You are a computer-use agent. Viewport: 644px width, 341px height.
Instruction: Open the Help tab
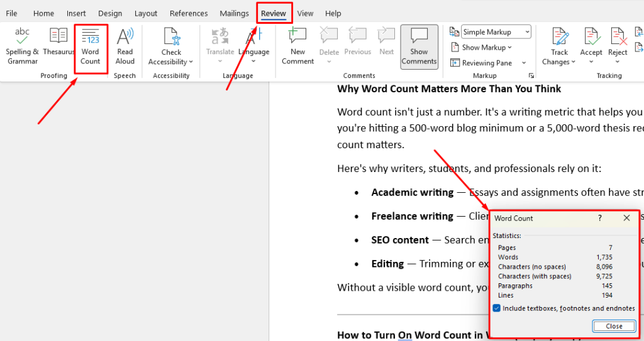coord(333,13)
